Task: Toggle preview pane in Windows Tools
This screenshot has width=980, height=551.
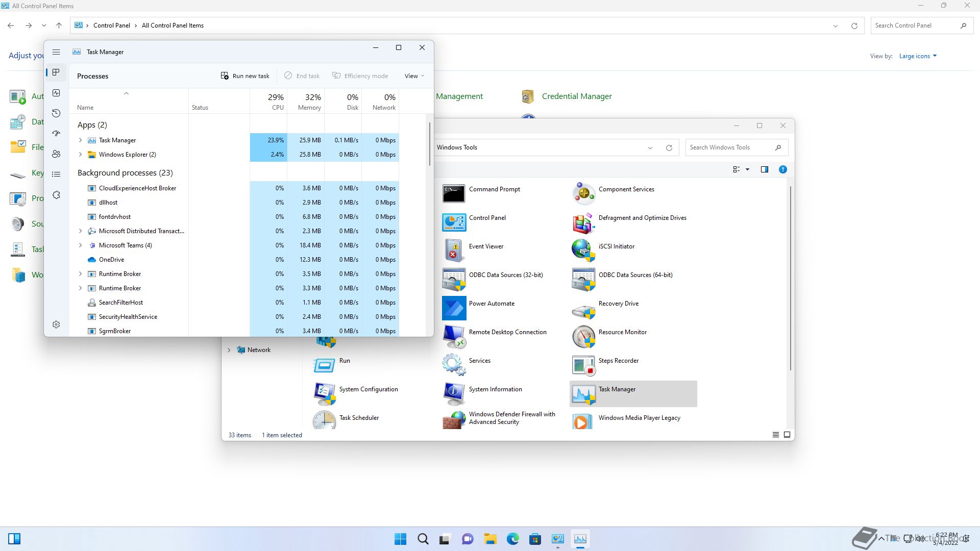Action: click(x=764, y=169)
